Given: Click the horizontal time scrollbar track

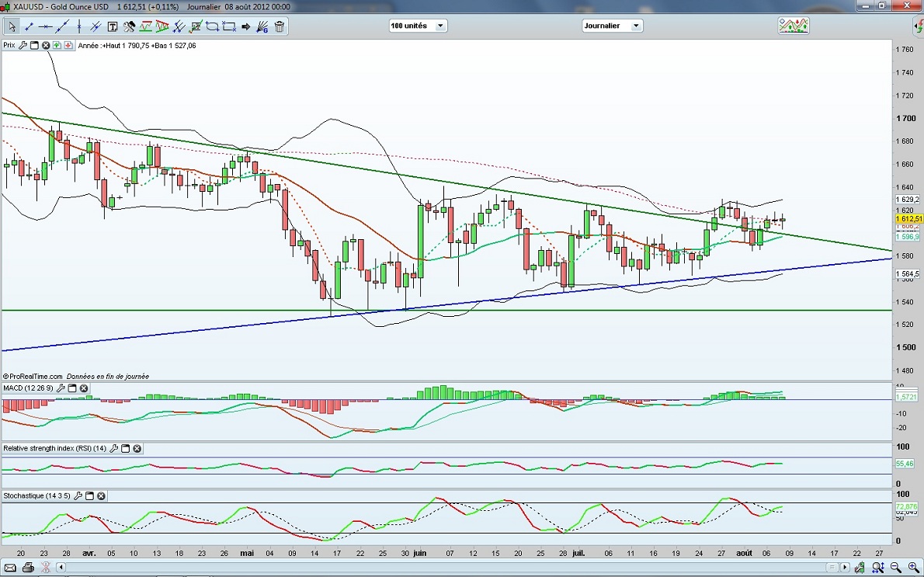Looking at the screenshot, I should (x=466, y=568).
